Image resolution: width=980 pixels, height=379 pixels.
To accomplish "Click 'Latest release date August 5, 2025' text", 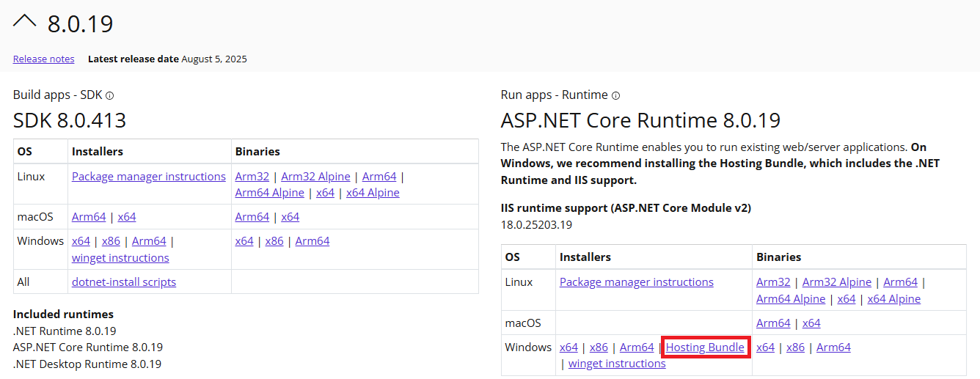I will pyautogui.click(x=167, y=59).
